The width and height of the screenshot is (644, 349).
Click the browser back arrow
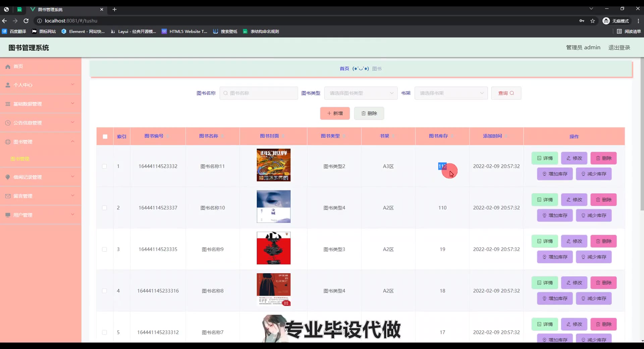pos(5,21)
